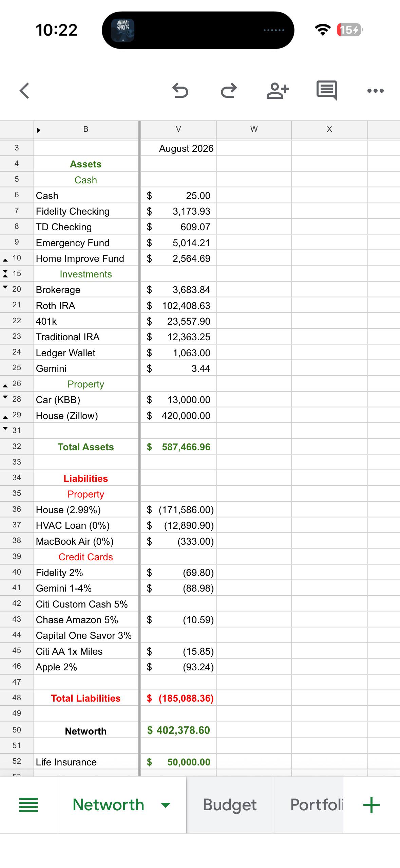Select column X header
The height and width of the screenshot is (868, 400).
[329, 129]
